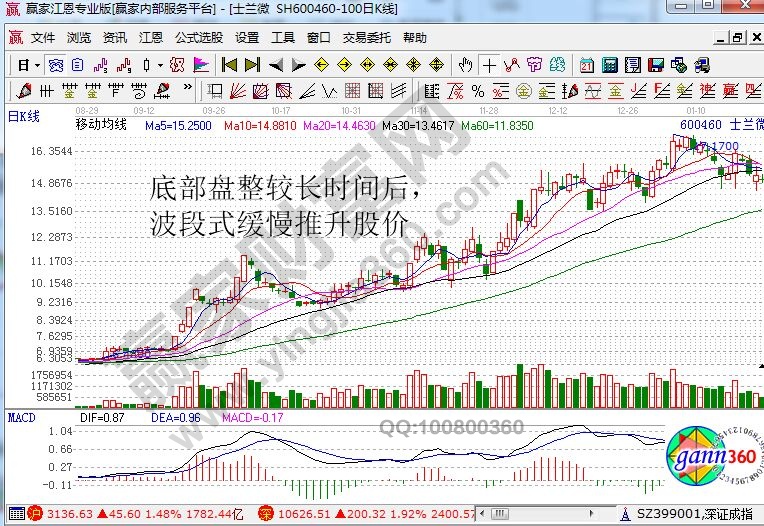Open the candlestick chart type dropdown arrow
The height and width of the screenshot is (526, 764).
click(160, 65)
